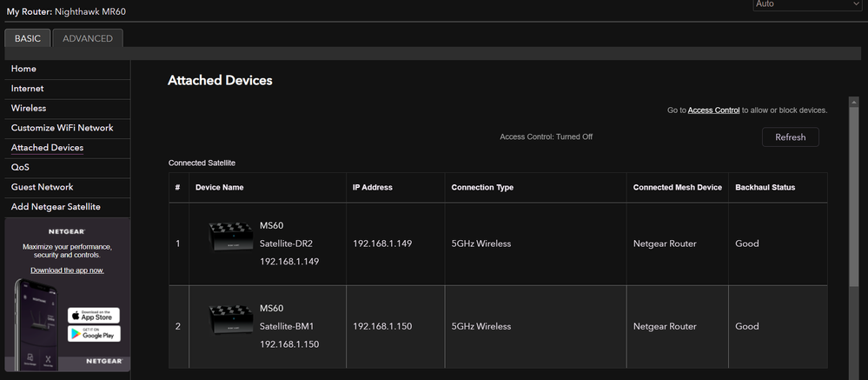Click the Refresh button

coord(790,137)
